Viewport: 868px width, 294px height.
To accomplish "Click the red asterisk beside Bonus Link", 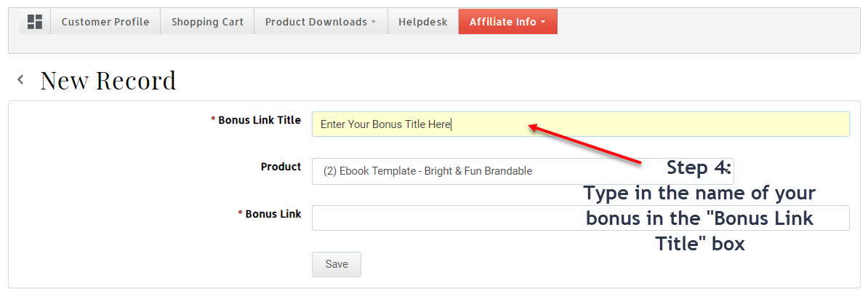I will [x=240, y=213].
